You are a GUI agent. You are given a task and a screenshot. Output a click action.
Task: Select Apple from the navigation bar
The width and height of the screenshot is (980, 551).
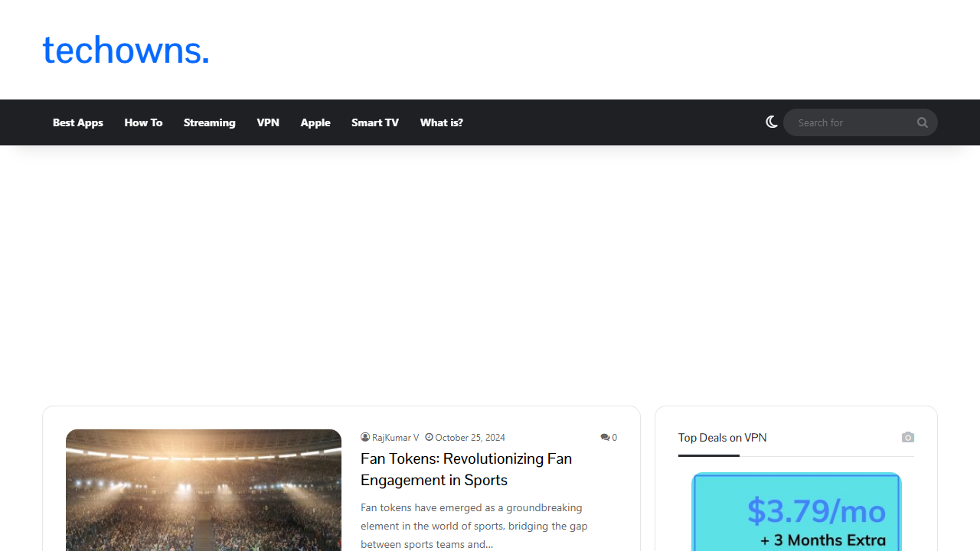315,122
